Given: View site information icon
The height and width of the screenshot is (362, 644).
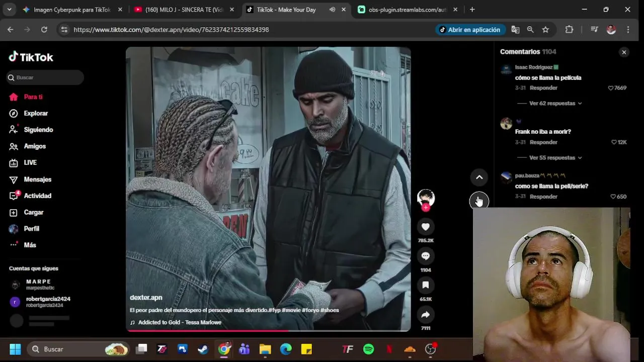Looking at the screenshot, I should point(64,30).
